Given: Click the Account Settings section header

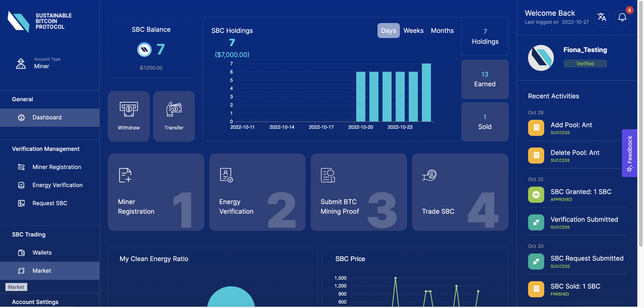Looking at the screenshot, I should pos(35,302).
